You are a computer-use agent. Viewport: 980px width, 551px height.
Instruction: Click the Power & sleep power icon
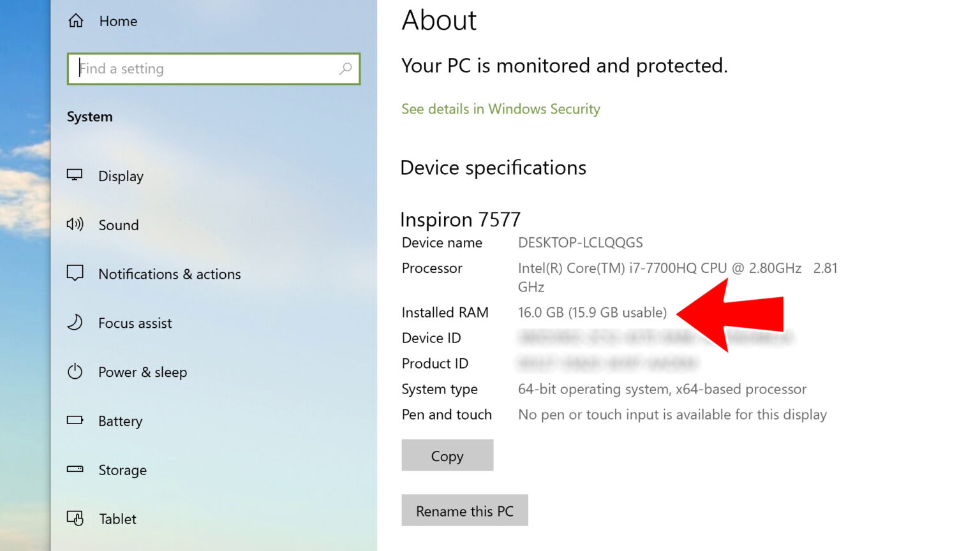tap(75, 372)
